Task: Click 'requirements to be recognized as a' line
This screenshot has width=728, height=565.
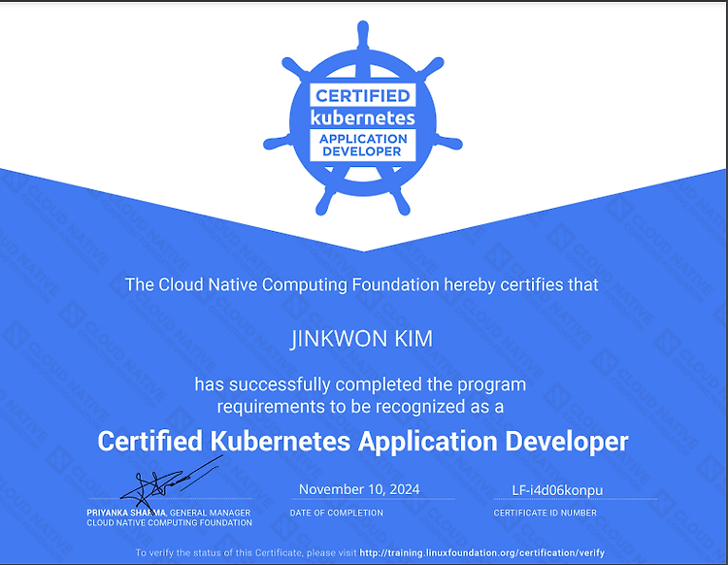Action: click(360, 407)
